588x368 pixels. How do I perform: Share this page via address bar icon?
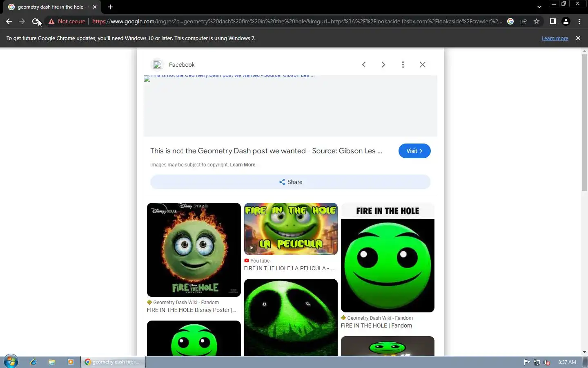point(523,21)
